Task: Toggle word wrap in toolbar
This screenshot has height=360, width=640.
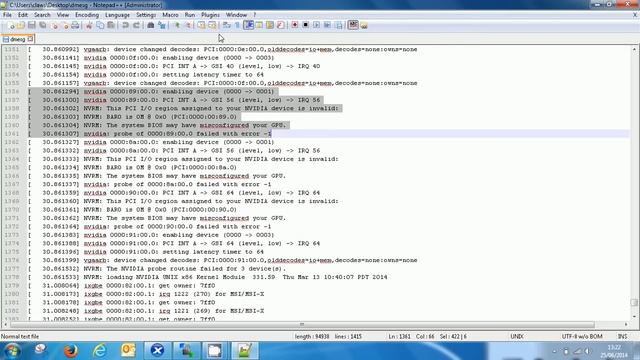Action: pos(227,25)
